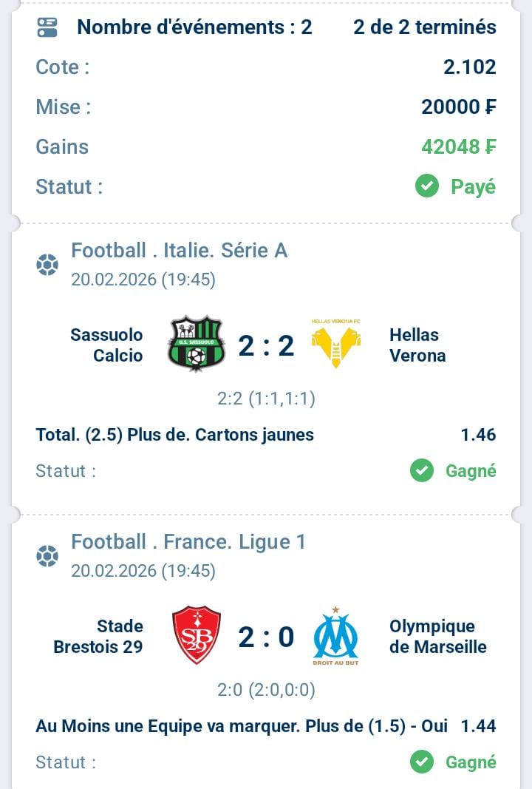
Task: Select the Hellas Verona team name
Action: 417,345
